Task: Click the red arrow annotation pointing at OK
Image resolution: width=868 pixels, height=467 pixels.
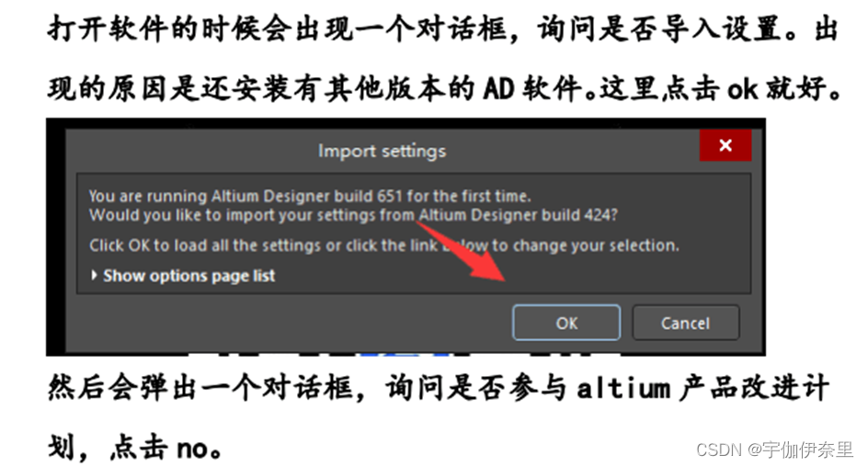Action: (x=464, y=250)
